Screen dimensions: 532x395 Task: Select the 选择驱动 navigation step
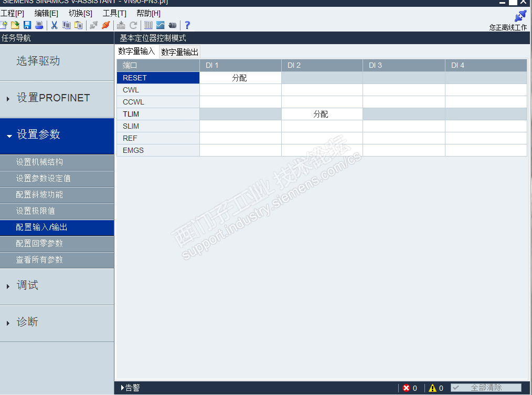pos(57,63)
